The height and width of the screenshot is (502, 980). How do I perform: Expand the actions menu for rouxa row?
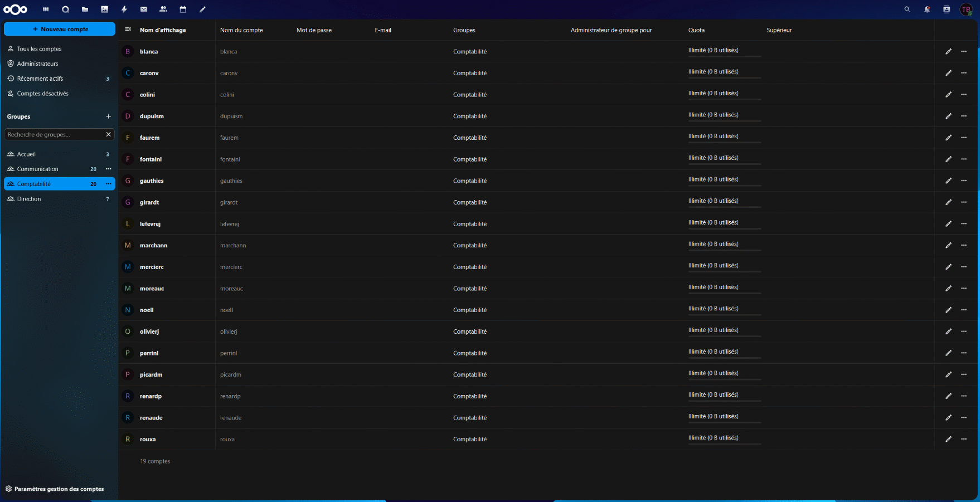point(964,439)
